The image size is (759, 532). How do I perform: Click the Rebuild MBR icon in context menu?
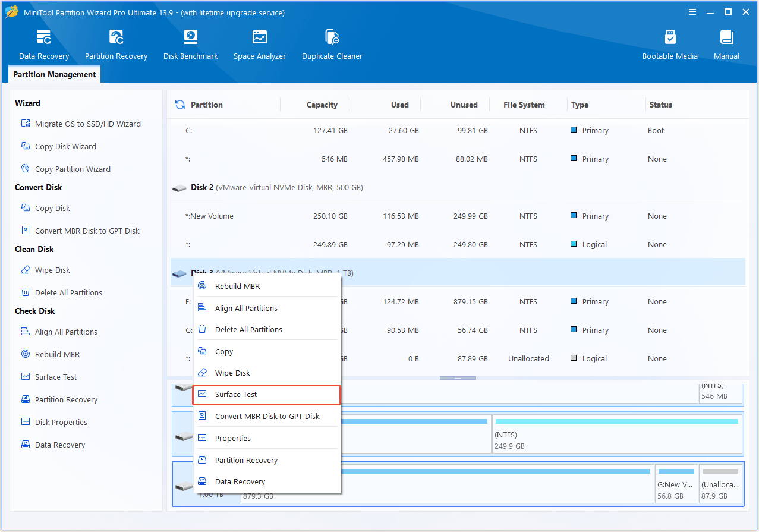203,286
